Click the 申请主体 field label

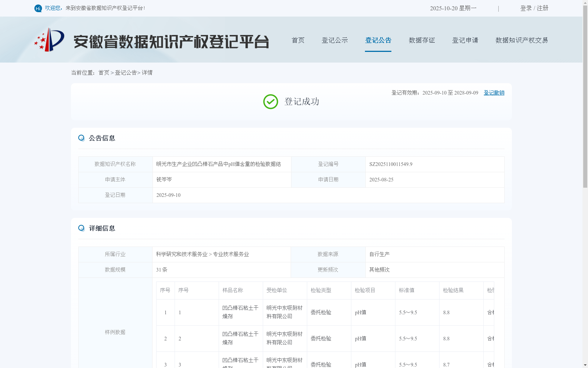pos(115,180)
